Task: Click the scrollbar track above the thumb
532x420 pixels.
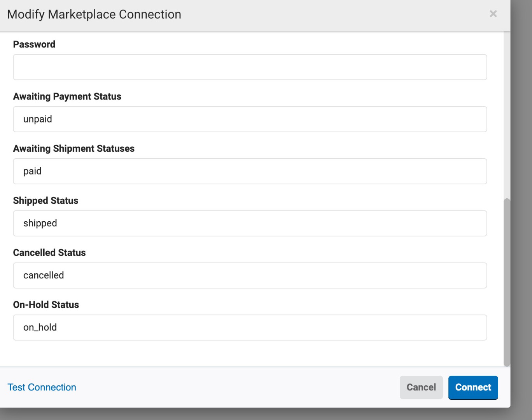Action: pos(506,117)
